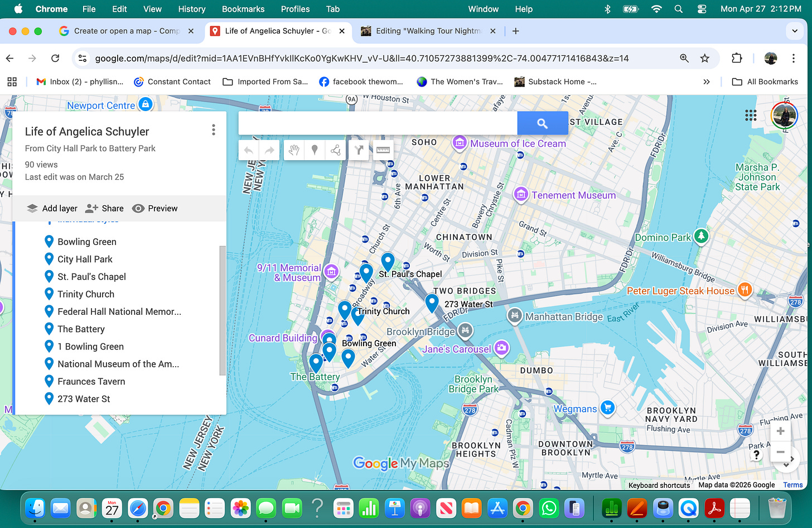Open a new browser tab
812x528 pixels.
pos(516,31)
